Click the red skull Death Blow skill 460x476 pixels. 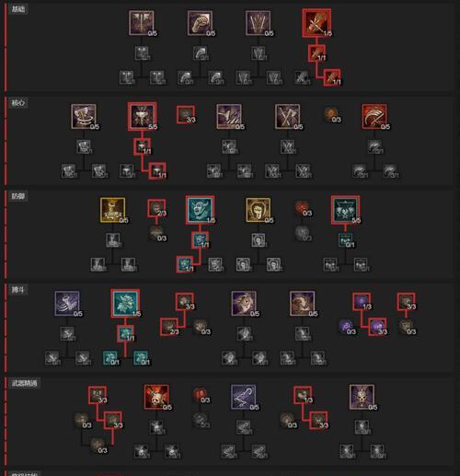156,397
